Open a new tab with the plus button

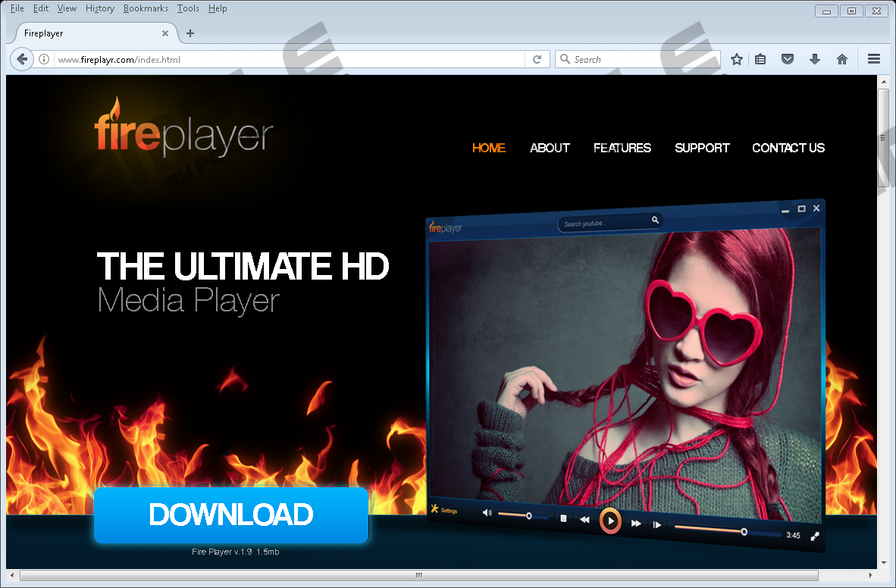pyautogui.click(x=190, y=33)
